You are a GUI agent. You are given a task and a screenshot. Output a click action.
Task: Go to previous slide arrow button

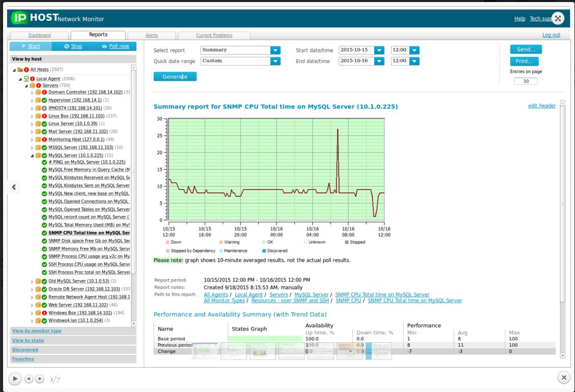(28, 378)
